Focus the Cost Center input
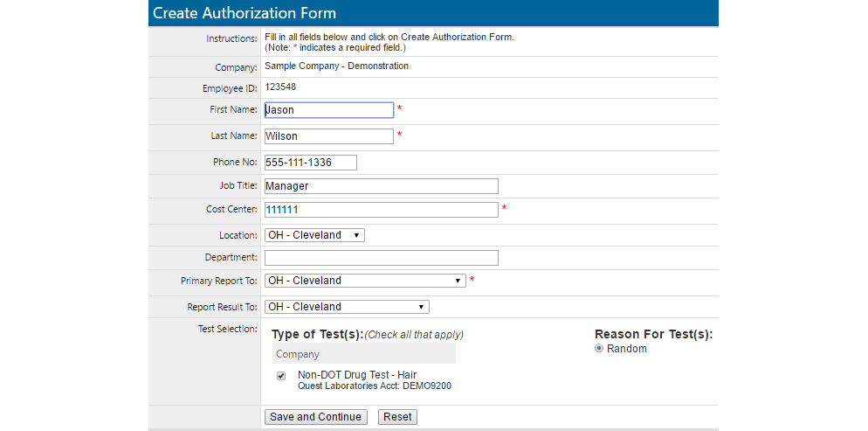Viewport: 868px width, 431px height. tap(381, 210)
